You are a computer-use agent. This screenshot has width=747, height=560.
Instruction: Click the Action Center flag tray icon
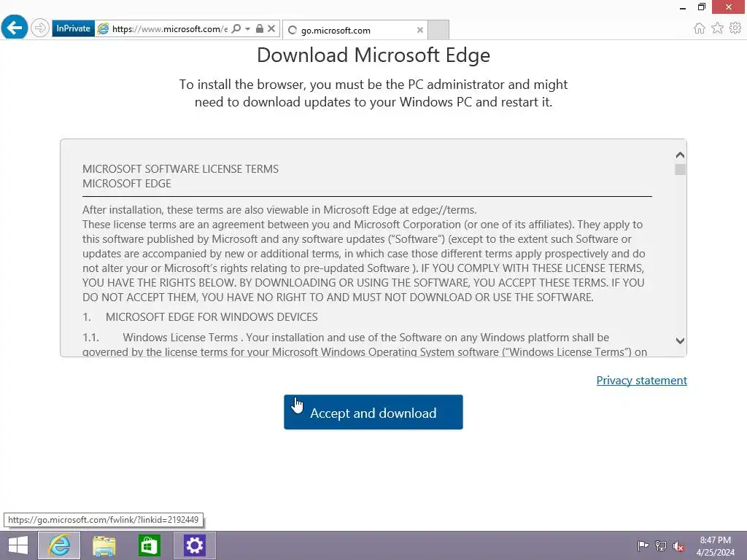point(643,545)
